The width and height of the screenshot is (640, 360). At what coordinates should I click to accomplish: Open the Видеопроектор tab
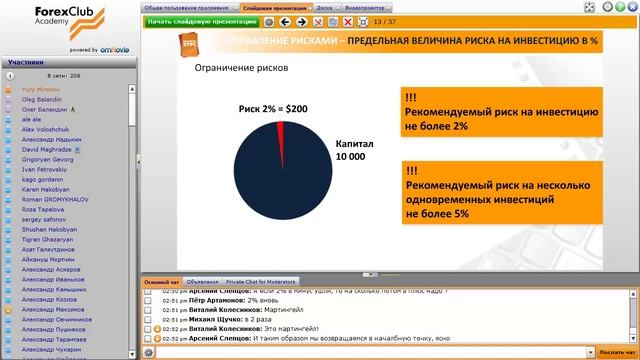[x=364, y=8]
